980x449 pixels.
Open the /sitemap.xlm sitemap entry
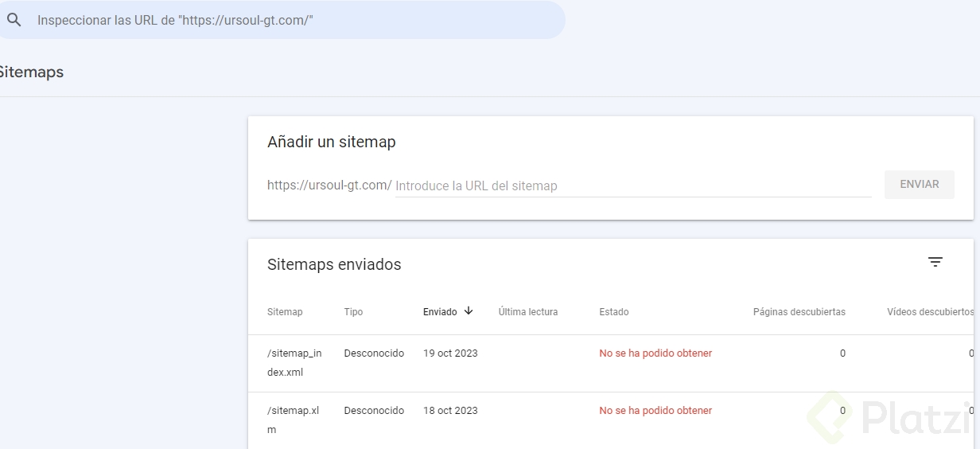[x=293, y=420]
